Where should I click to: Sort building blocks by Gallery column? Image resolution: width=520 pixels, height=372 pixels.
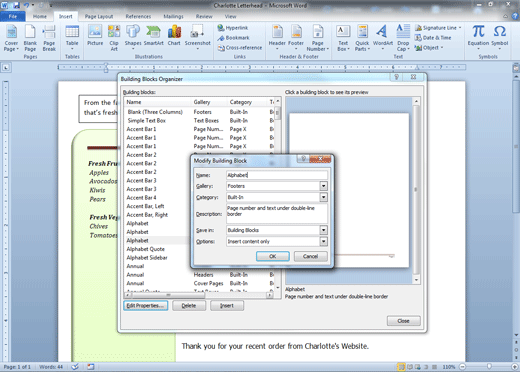tap(209, 102)
